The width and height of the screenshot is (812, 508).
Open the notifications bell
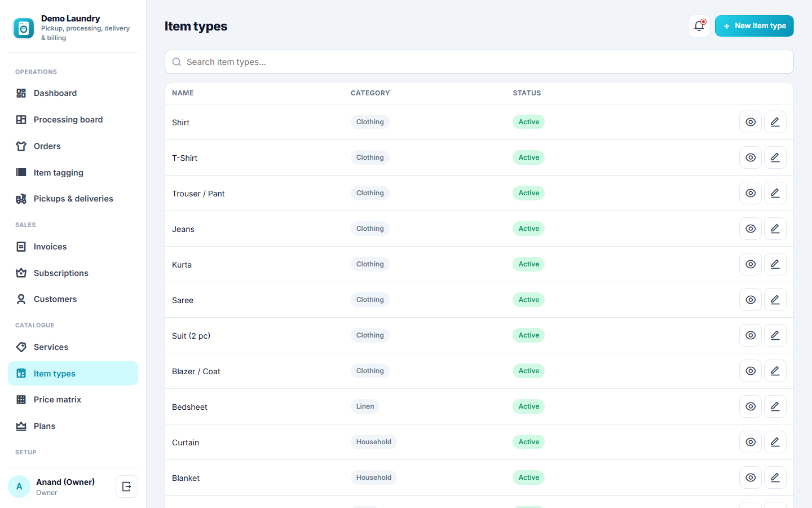point(699,26)
